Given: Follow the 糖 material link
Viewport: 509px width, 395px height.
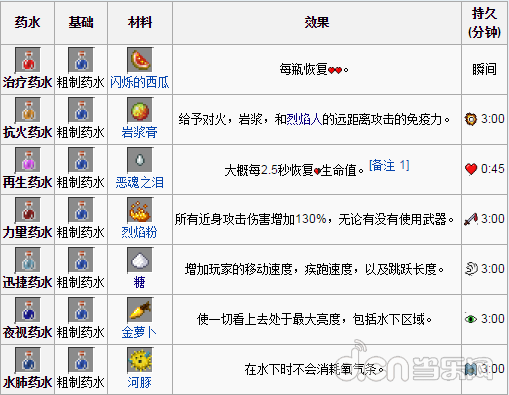Looking at the screenshot, I should coord(140,282).
